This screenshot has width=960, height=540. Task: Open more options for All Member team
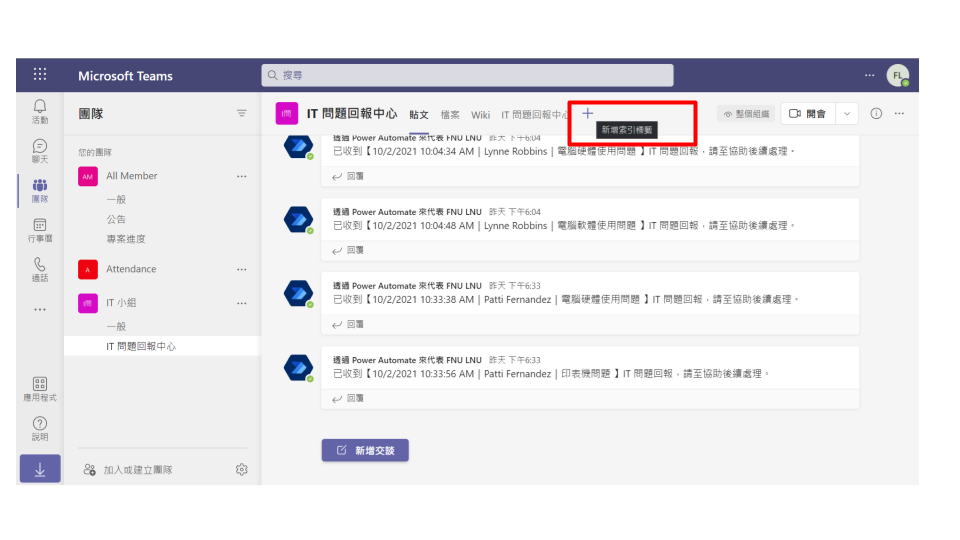242,176
